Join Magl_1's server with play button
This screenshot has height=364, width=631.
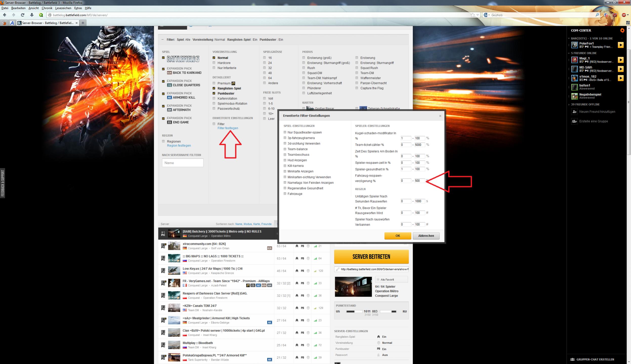(x=621, y=60)
